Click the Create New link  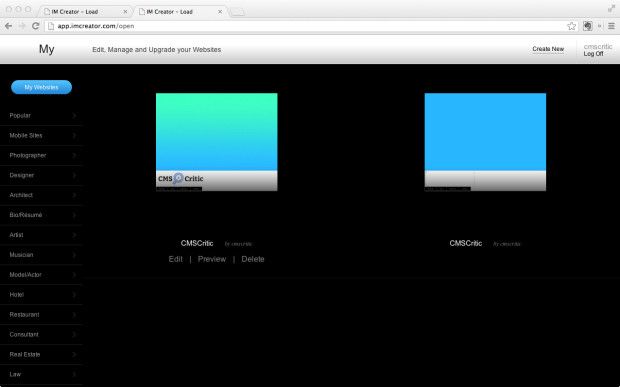coord(548,49)
